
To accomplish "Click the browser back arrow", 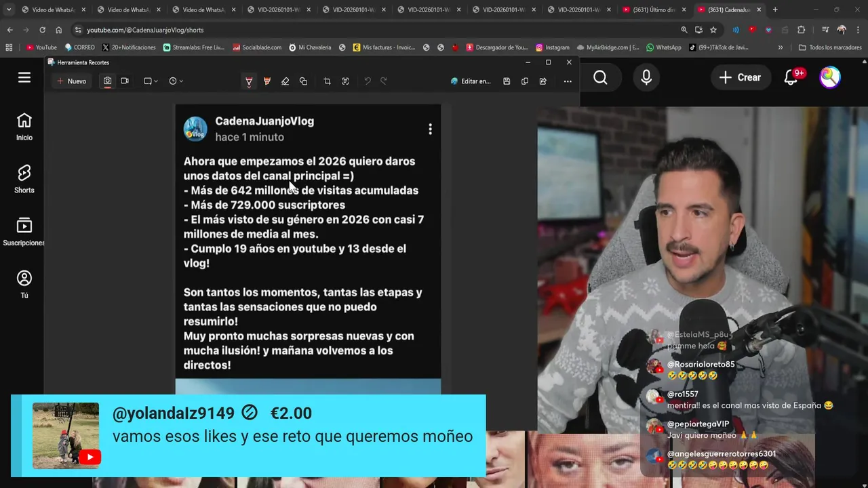I will 9,30.
